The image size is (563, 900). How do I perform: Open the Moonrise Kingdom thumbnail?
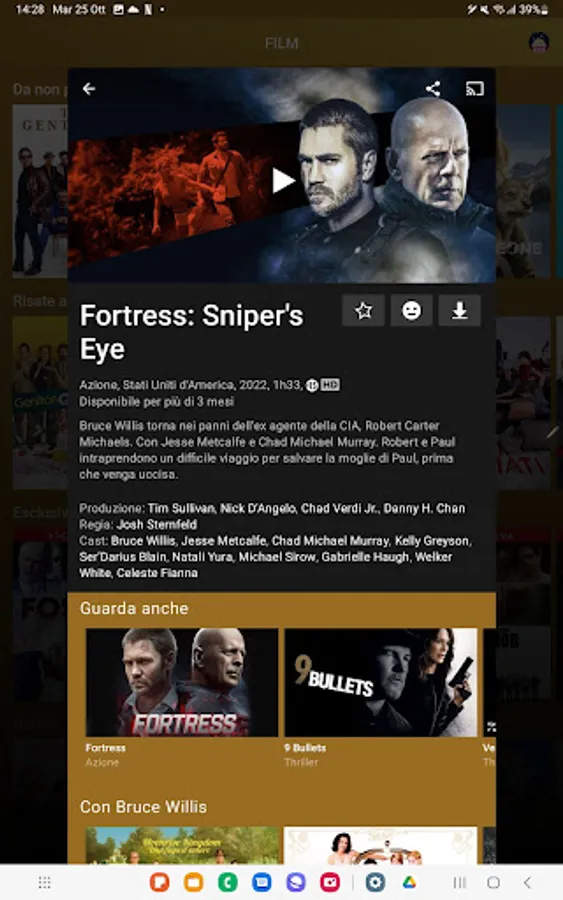click(182, 845)
